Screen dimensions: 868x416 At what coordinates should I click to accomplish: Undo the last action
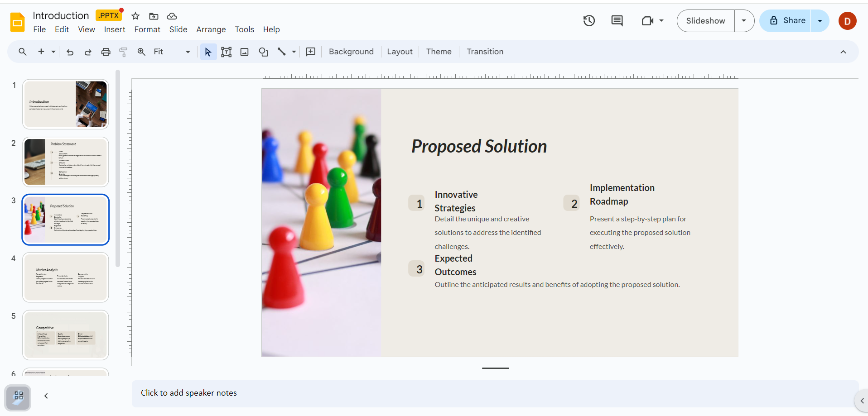[x=70, y=52]
